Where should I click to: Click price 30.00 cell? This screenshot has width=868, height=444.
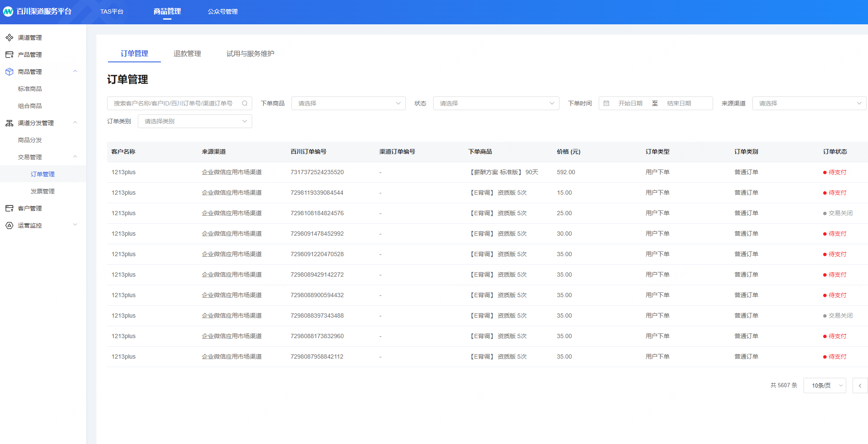coord(564,234)
